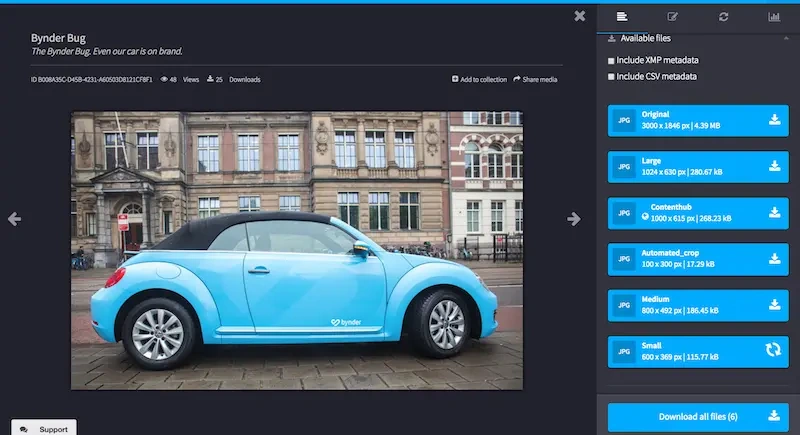This screenshot has width=800, height=435.
Task: Download the Contenthub size image
Action: pyautogui.click(x=774, y=213)
